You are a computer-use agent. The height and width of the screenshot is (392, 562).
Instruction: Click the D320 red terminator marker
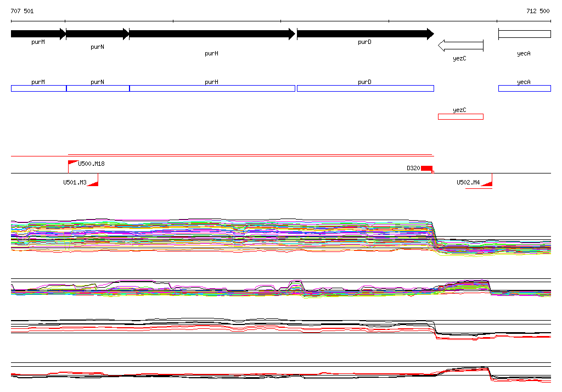pyautogui.click(x=427, y=169)
